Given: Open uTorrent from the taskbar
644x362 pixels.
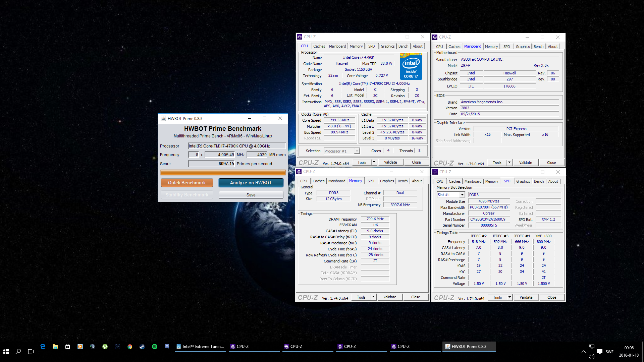Looking at the screenshot, I should 105,347.
